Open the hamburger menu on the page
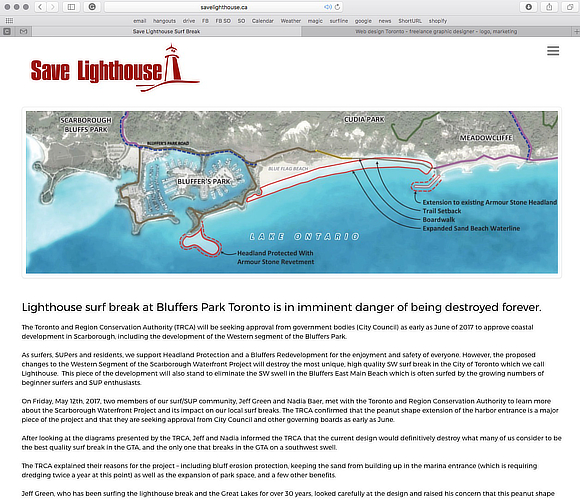Viewport: 580px width, 500px height. pyautogui.click(x=553, y=51)
